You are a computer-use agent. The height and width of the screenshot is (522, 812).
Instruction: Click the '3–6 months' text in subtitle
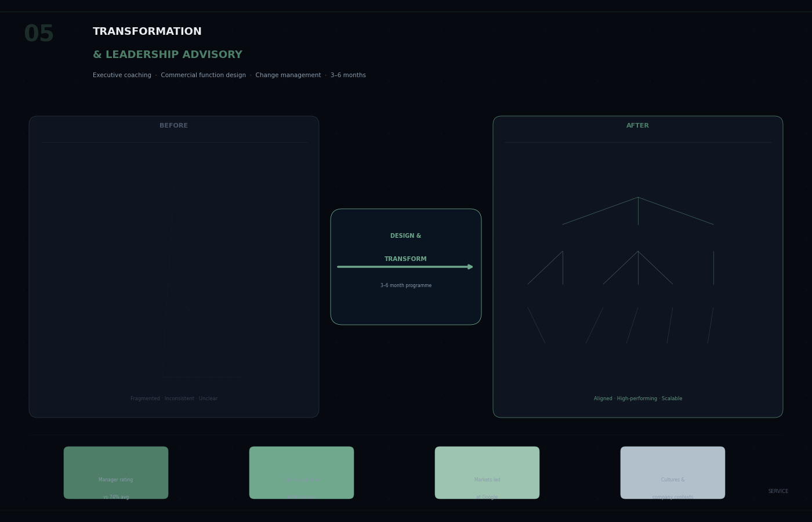(x=348, y=75)
